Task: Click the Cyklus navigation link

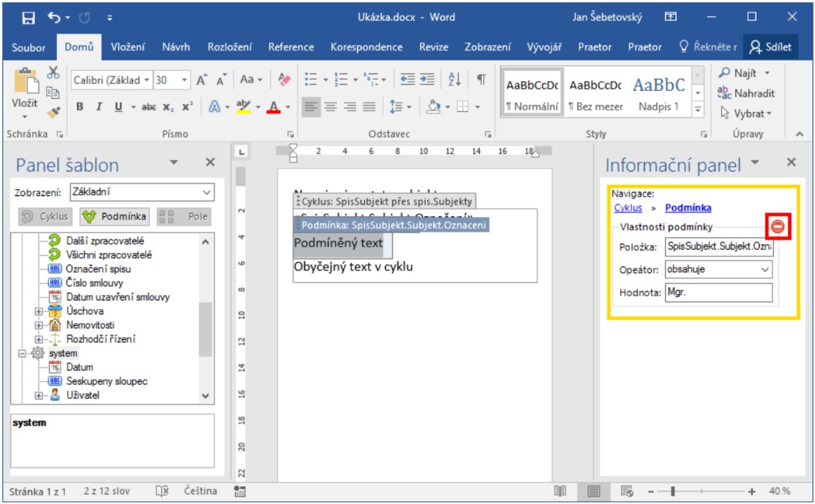Action: [627, 208]
